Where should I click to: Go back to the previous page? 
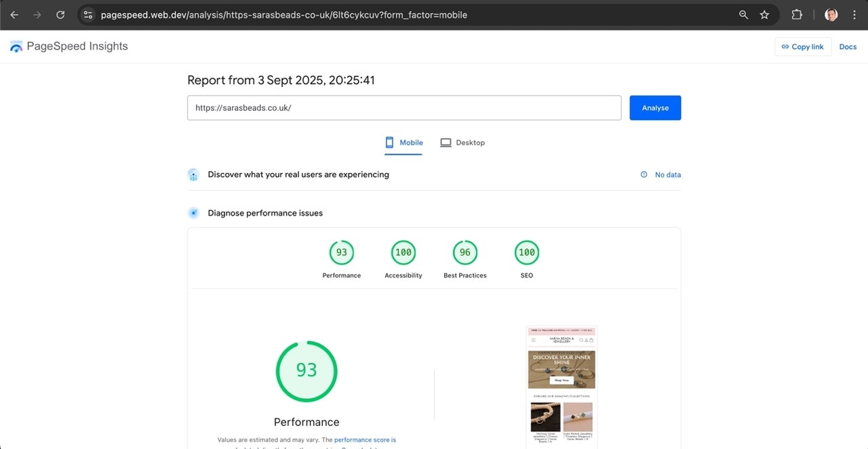[x=14, y=14]
